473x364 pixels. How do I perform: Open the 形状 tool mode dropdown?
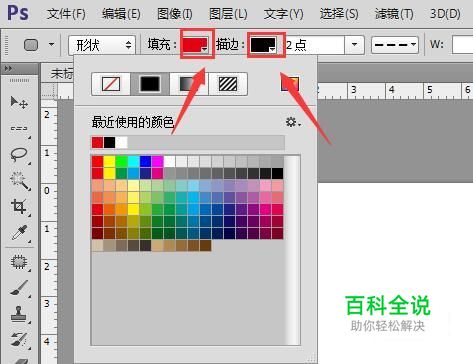coord(102,45)
